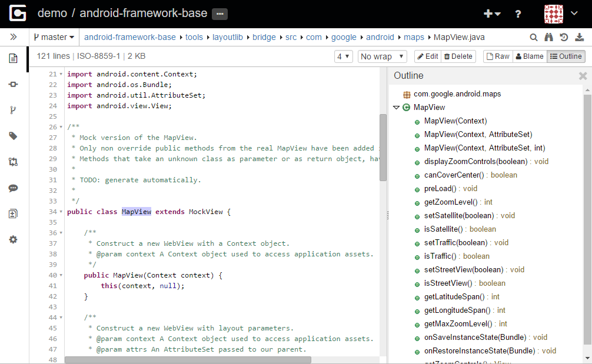This screenshot has width=592, height=364.
Task: Go to demo in the header
Action: coord(52,13)
